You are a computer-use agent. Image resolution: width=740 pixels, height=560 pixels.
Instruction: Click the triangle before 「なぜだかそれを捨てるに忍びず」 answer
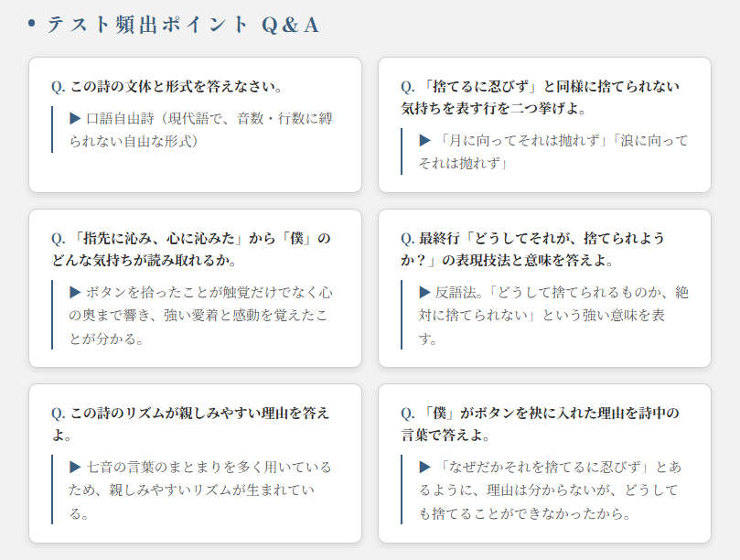(424, 467)
